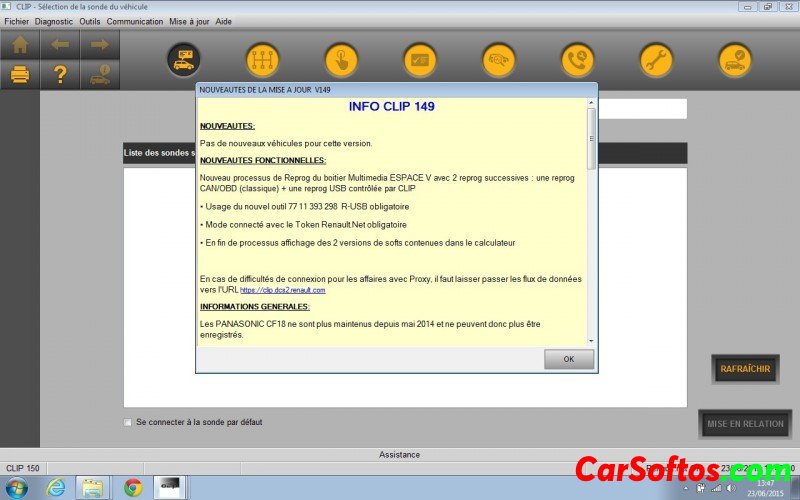Click OK to close the info dialog
The image size is (800, 500).
[568, 359]
